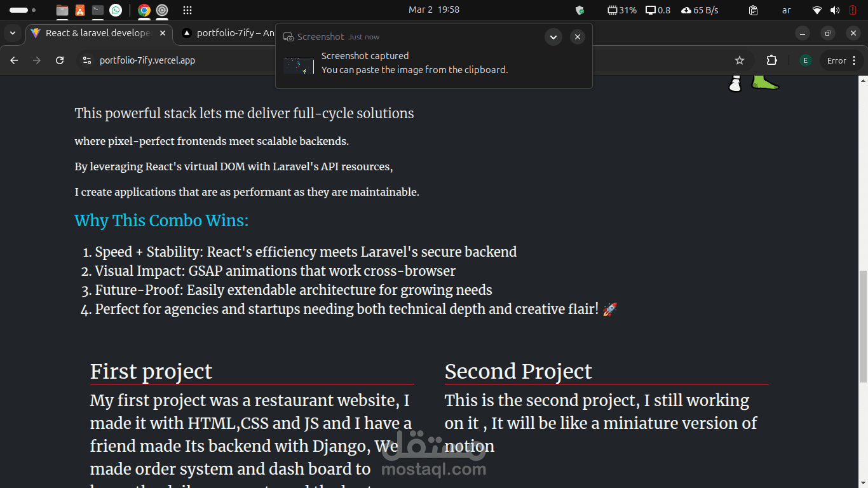This screenshot has width=868, height=488.
Task: Restore down the Chrome window
Action: point(827,33)
